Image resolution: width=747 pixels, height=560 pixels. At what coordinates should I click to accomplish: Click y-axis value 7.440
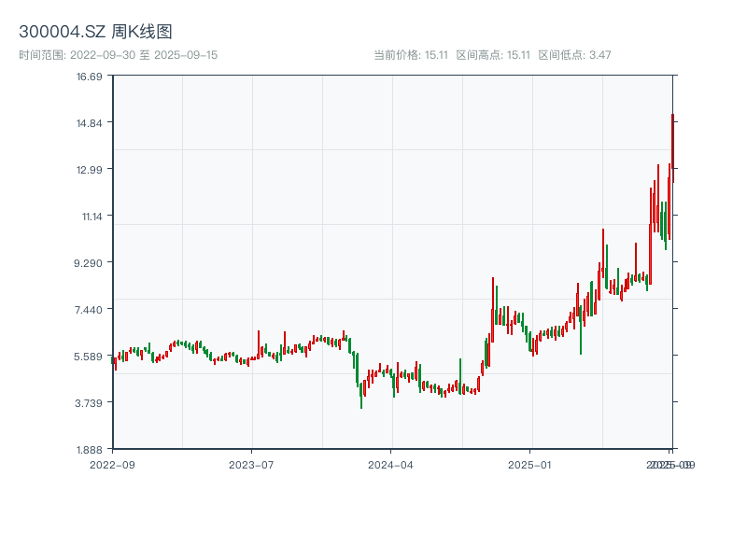click(88, 310)
